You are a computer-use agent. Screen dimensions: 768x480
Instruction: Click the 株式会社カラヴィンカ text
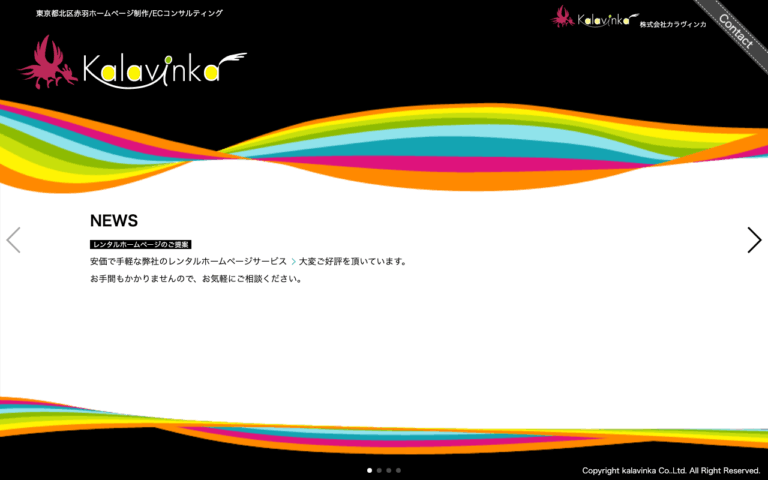pos(673,24)
